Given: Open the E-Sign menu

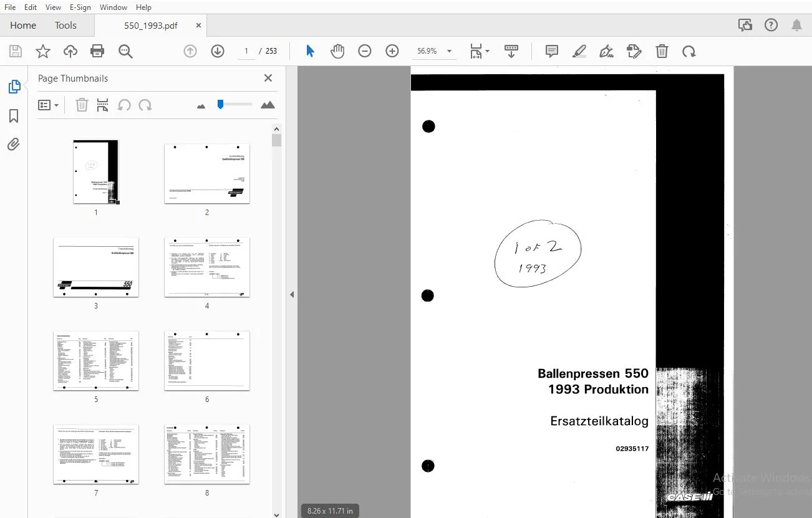Looking at the screenshot, I should (80, 7).
